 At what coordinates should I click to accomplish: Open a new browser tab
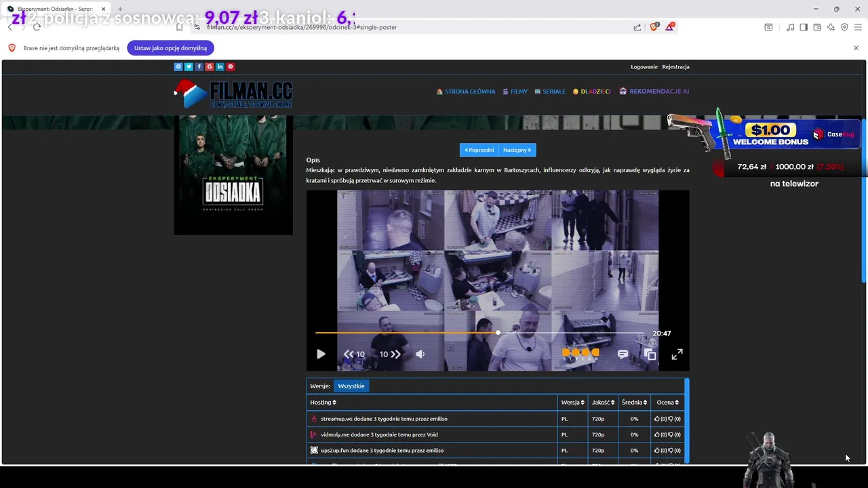pyautogui.click(x=120, y=9)
